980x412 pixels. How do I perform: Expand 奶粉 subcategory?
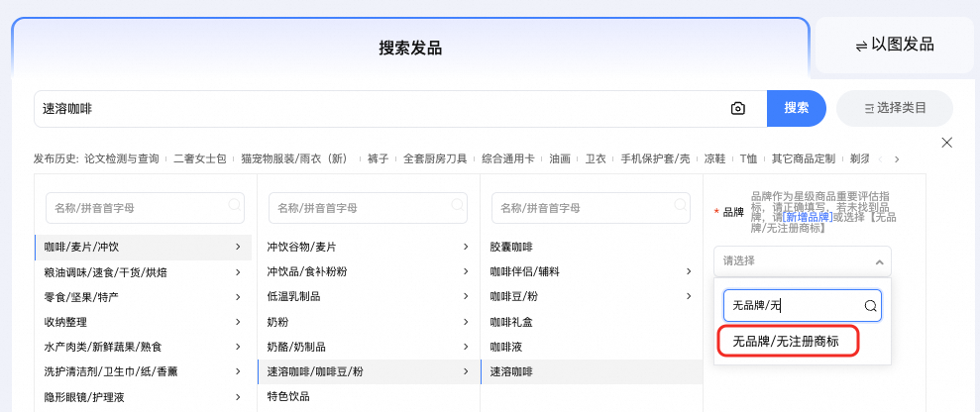tap(369, 322)
